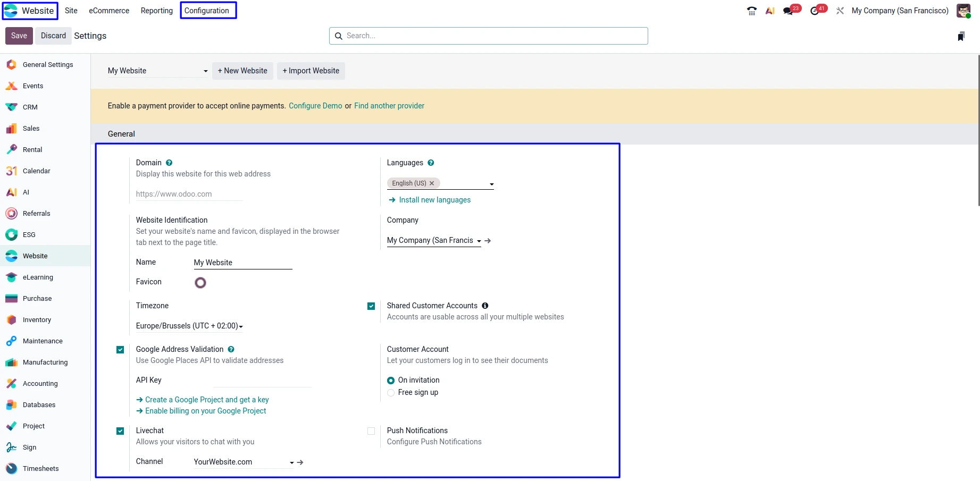Open eLearning settings in sidebar
The image size is (980, 481).
[45, 277]
